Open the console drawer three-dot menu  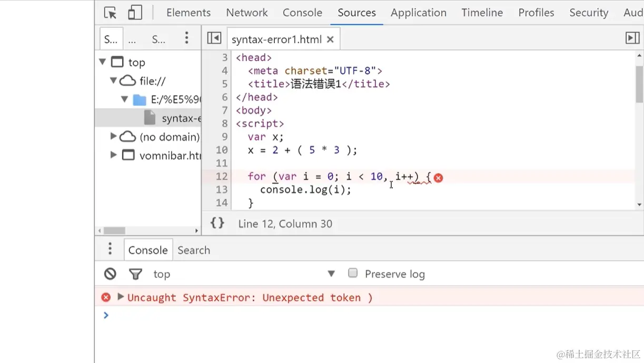click(110, 249)
